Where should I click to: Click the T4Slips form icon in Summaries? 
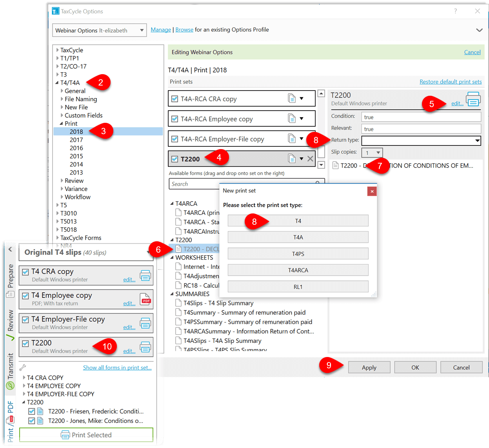coord(178,303)
